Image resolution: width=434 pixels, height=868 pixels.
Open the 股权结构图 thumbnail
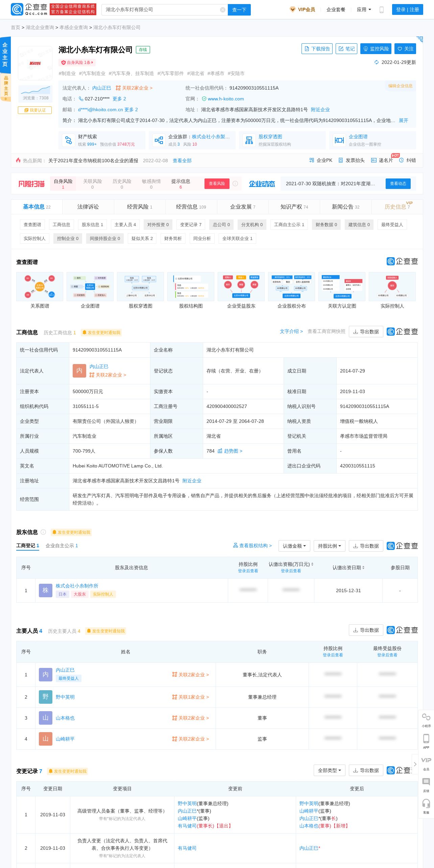(x=191, y=287)
